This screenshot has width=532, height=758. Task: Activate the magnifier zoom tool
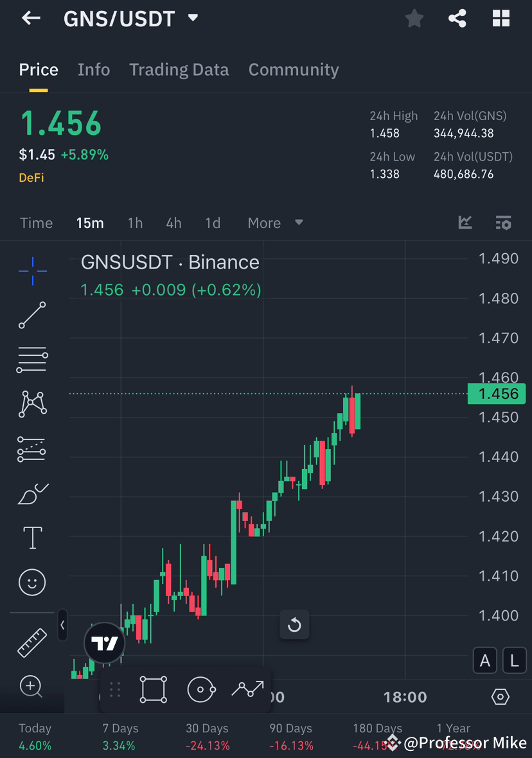pyautogui.click(x=32, y=687)
